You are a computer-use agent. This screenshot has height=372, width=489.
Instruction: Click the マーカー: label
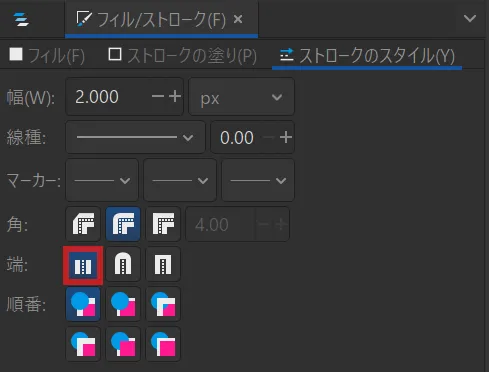[33, 181]
